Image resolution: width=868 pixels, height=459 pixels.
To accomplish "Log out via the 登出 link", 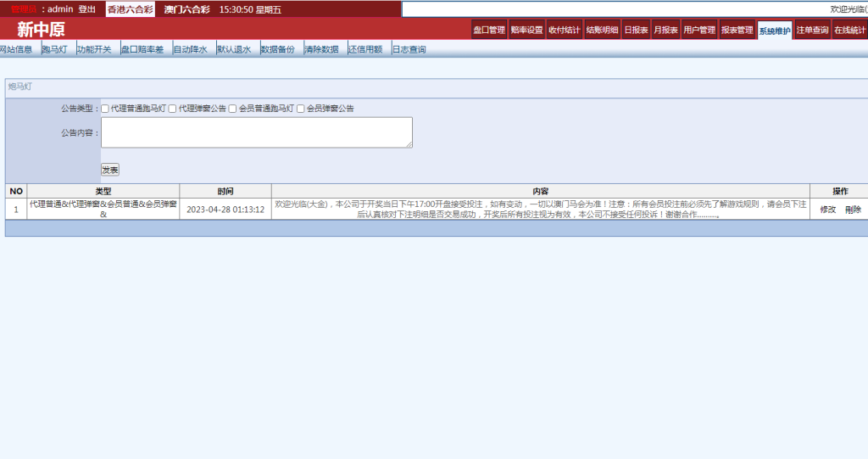I will pyautogui.click(x=86, y=9).
